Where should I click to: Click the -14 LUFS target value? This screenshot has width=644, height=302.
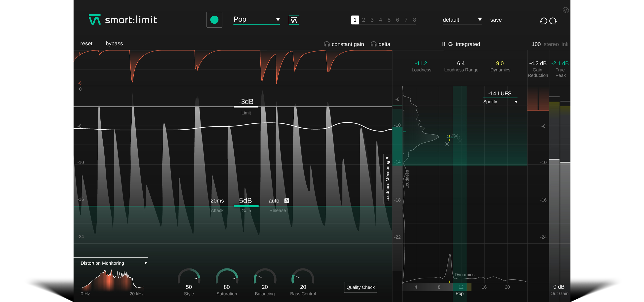(x=500, y=94)
